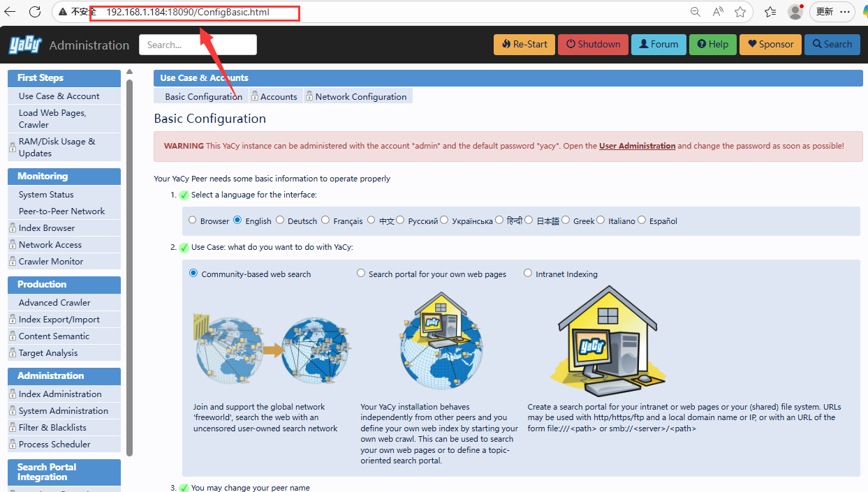Open the not-secure site warning icon
The height and width of the screenshot is (492, 868).
[63, 12]
